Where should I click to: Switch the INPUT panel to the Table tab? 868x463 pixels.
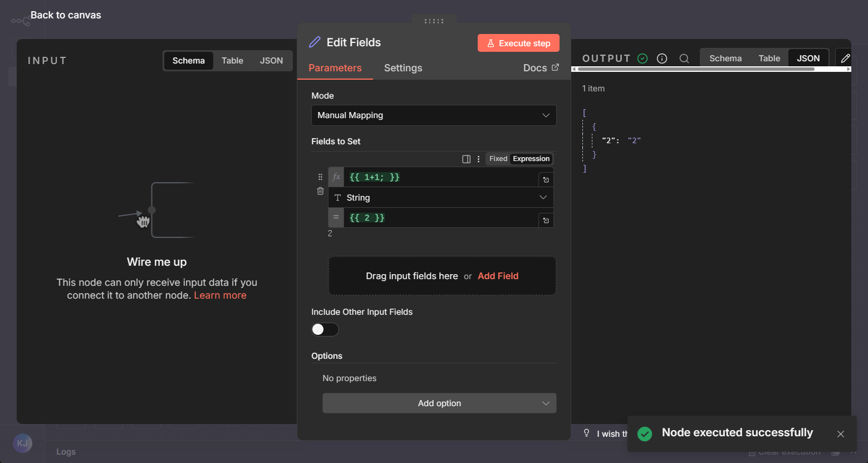point(232,60)
